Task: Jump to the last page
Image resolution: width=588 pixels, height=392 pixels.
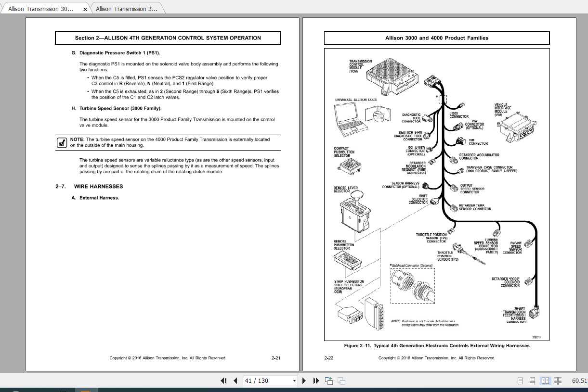Action: pos(316,380)
